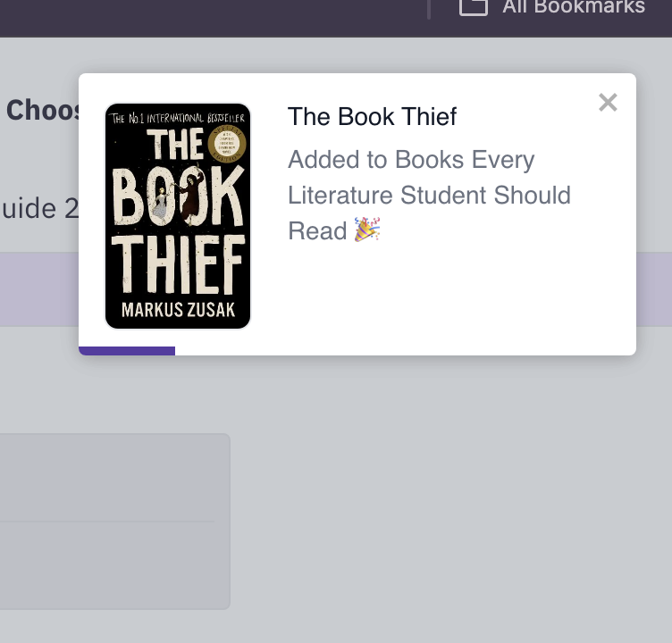Dismiss the Book Thief notification
The width and height of the screenshot is (672, 643).
tap(608, 103)
